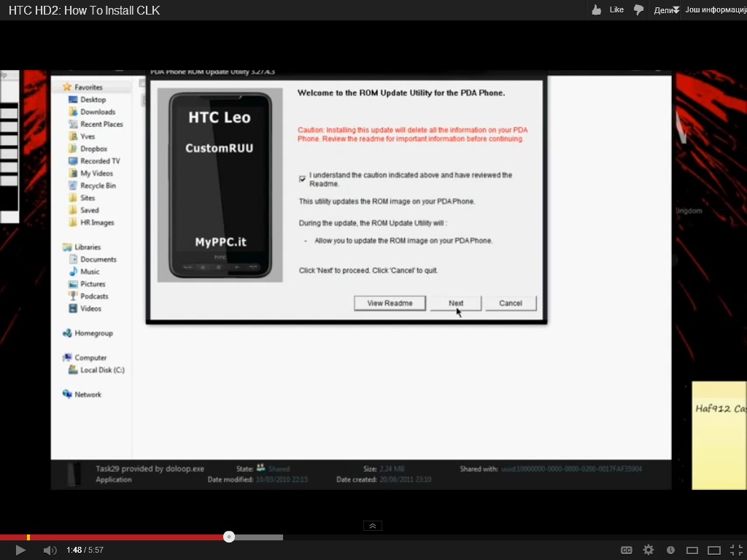747x560 pixels.
Task: Click the dislike thumbs-down icon
Action: click(639, 9)
